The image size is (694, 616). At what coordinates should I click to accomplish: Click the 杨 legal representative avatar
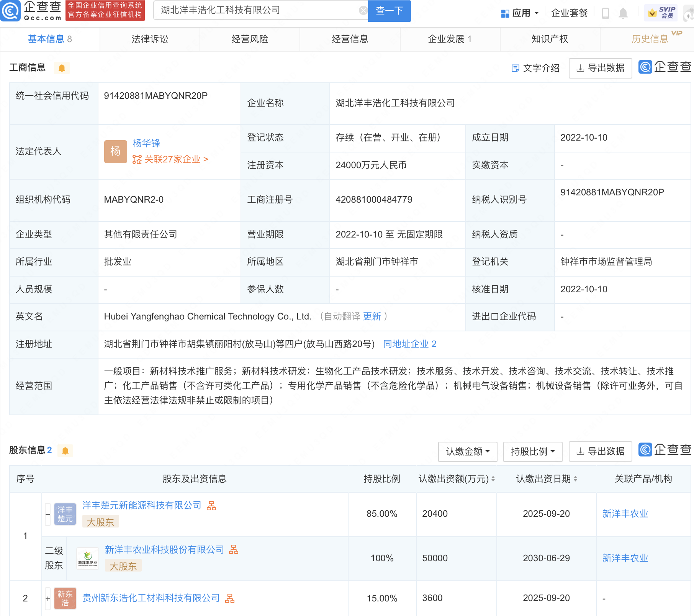116,151
